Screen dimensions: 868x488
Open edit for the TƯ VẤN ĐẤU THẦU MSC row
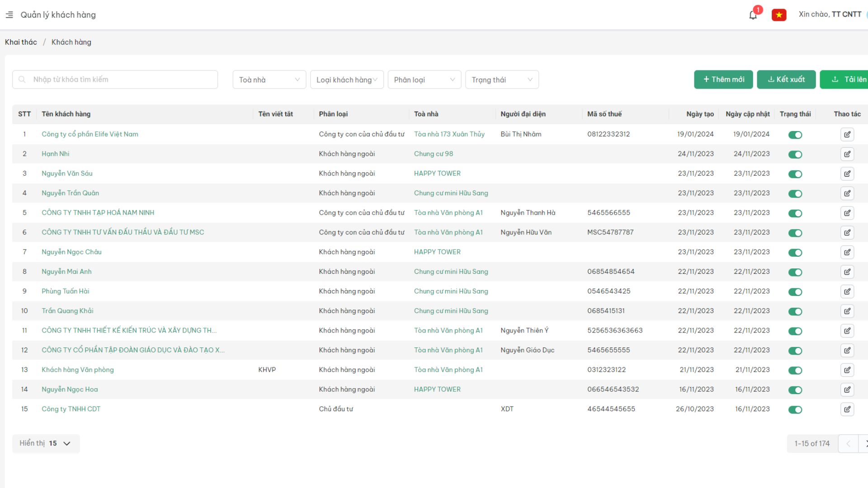coord(847,233)
